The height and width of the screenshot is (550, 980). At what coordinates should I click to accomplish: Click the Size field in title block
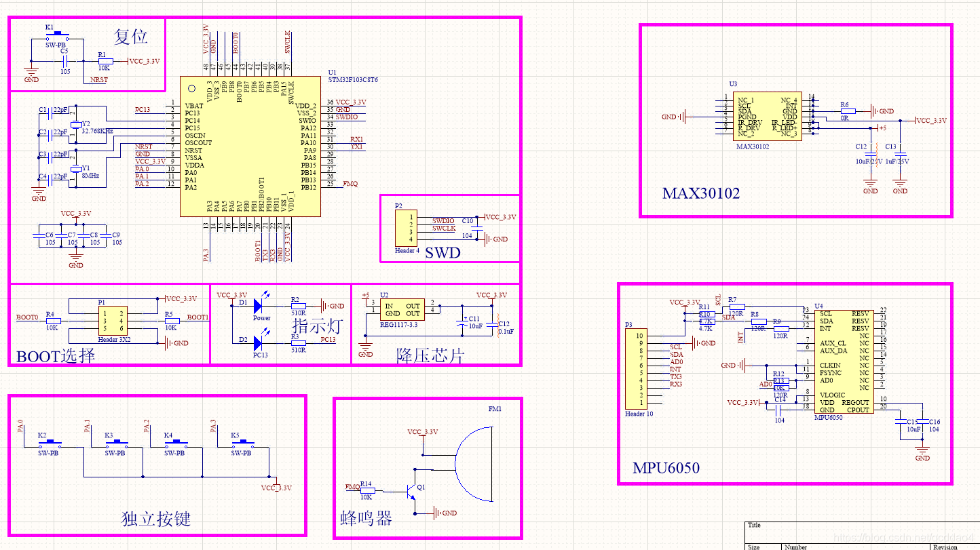(x=753, y=547)
